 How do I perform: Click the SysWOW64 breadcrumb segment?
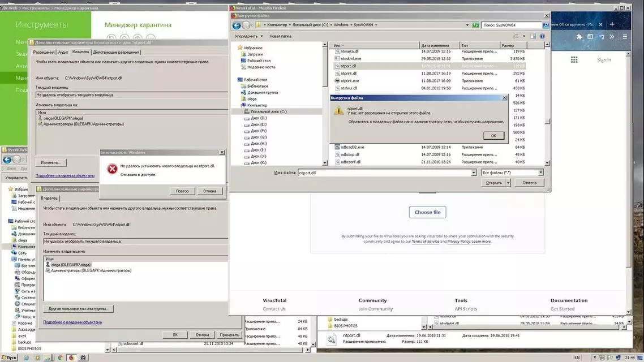click(x=363, y=25)
